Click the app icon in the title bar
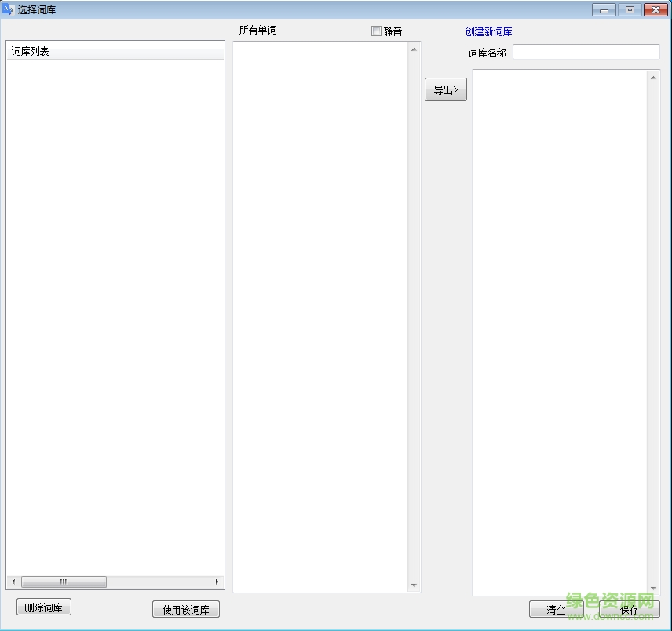This screenshot has height=631, width=672. (x=8, y=9)
